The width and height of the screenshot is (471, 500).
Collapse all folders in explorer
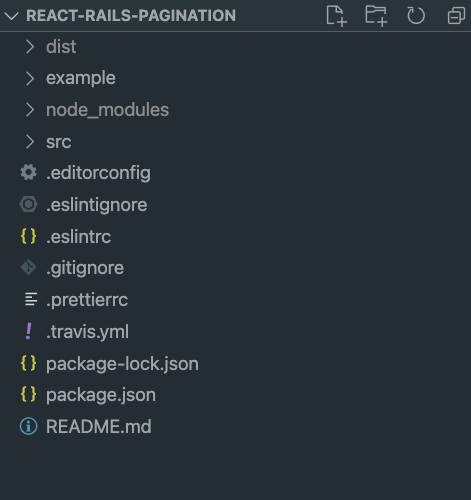(x=456, y=16)
